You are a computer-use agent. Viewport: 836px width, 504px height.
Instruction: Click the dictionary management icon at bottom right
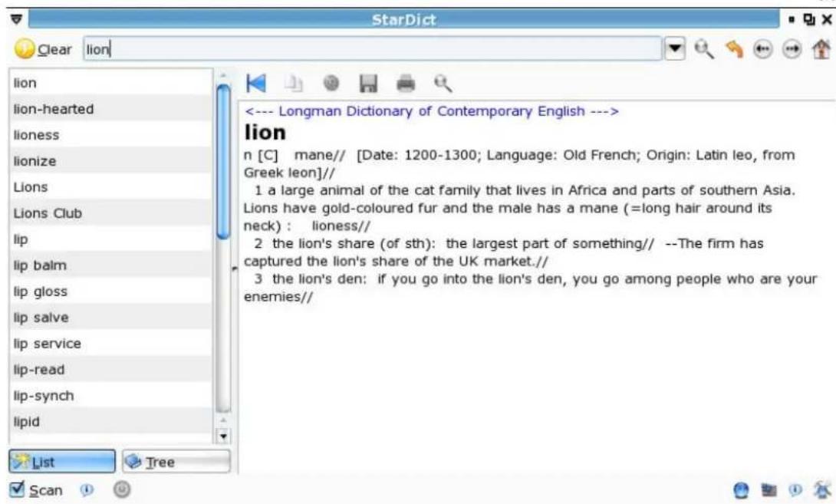pyautogui.click(x=769, y=489)
